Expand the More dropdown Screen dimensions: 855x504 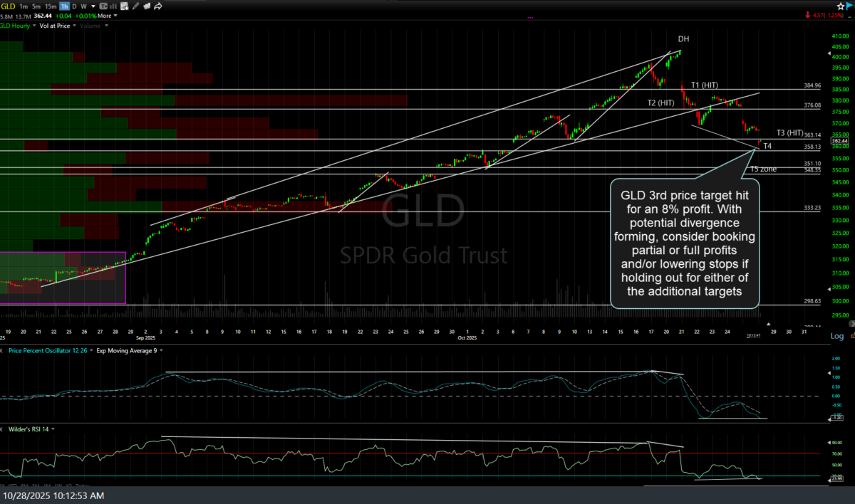tap(108, 16)
